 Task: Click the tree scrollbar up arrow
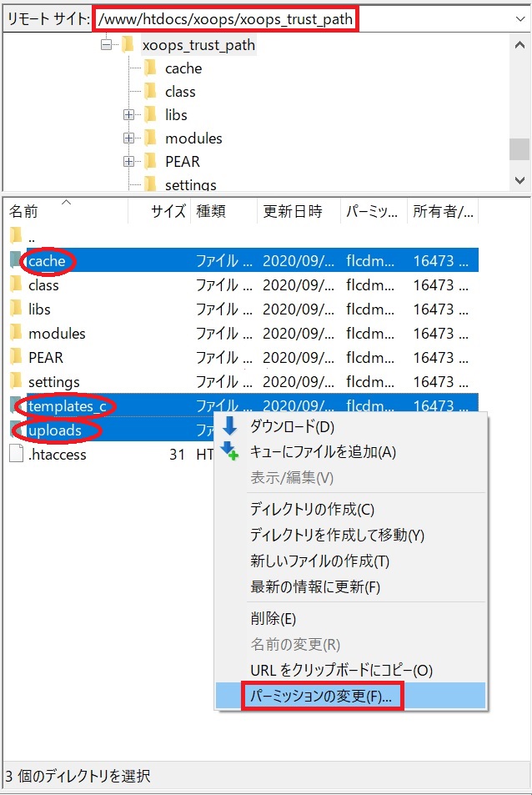pos(519,45)
